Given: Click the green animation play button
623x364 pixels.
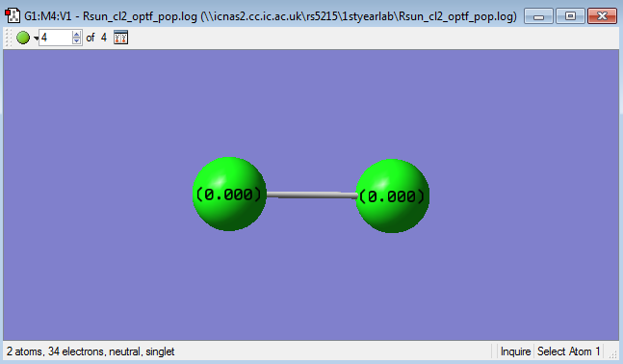Looking at the screenshot, I should [23, 38].
